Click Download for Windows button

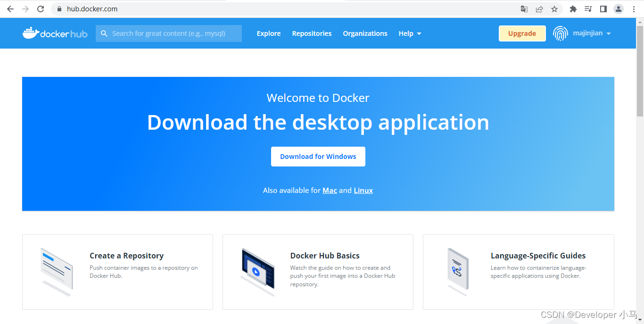pos(318,157)
